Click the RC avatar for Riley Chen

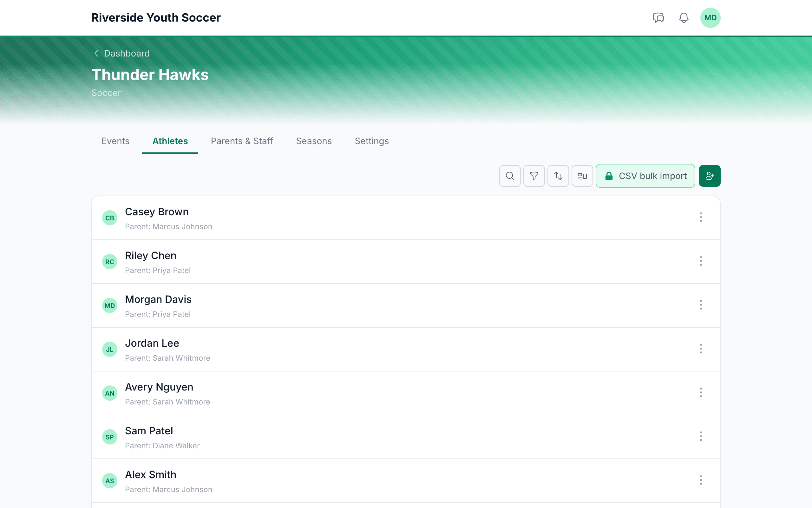coord(110,262)
